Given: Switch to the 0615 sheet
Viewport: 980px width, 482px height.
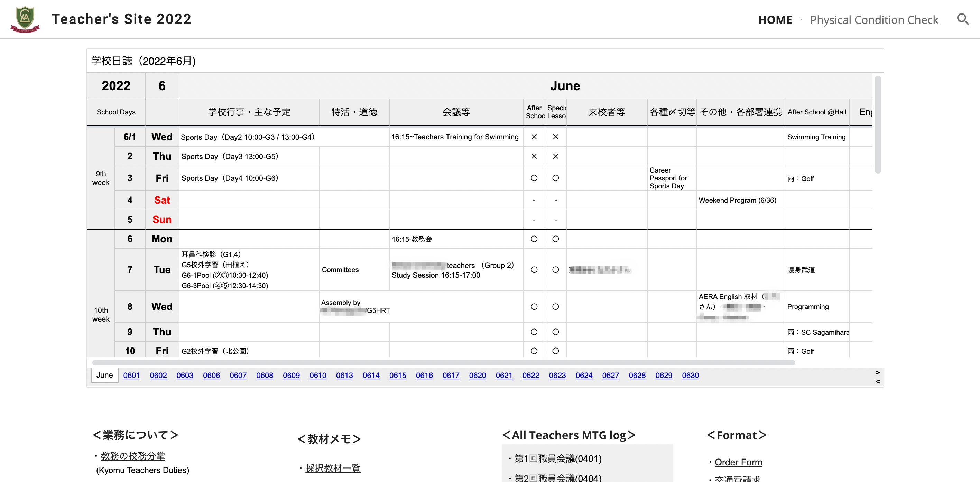Looking at the screenshot, I should pos(397,376).
